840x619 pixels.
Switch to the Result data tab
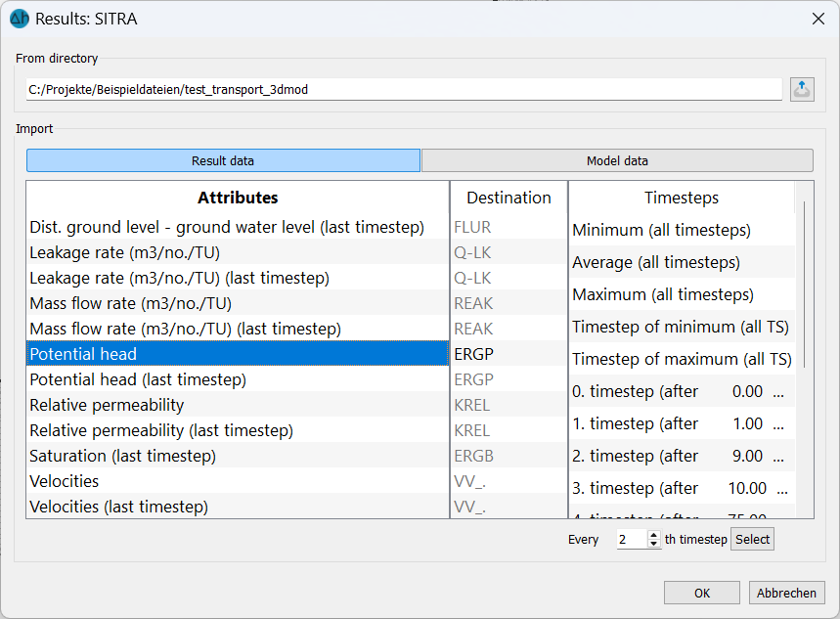tap(223, 160)
